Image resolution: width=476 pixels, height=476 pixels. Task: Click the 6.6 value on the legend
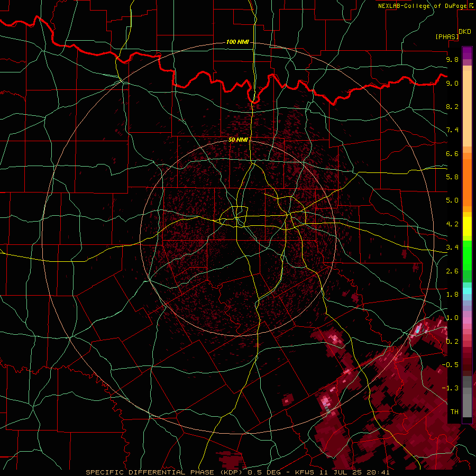tap(452, 153)
